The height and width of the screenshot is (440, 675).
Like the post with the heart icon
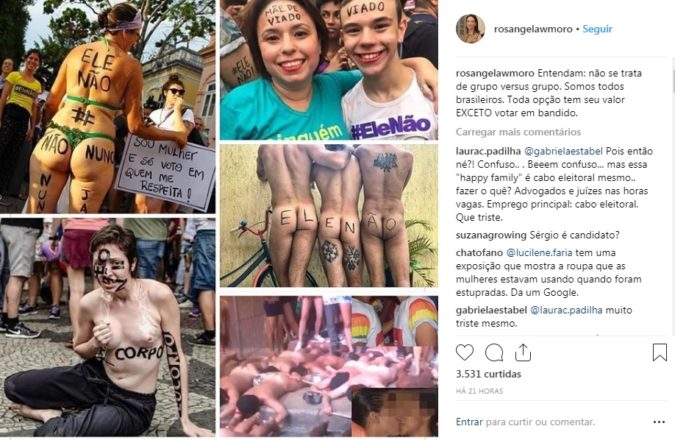[464, 352]
